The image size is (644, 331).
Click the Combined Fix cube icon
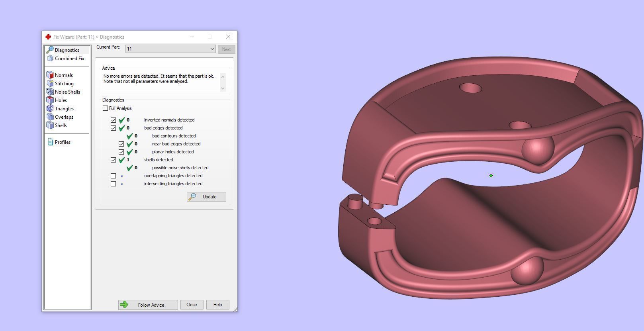(50, 58)
